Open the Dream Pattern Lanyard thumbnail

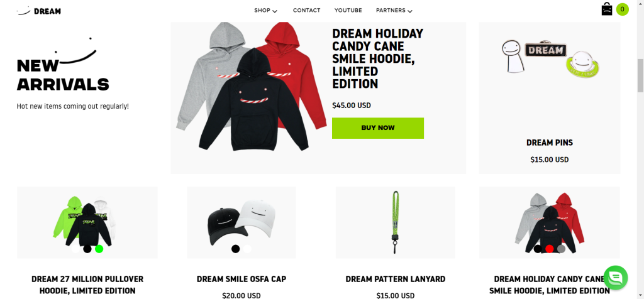(395, 222)
